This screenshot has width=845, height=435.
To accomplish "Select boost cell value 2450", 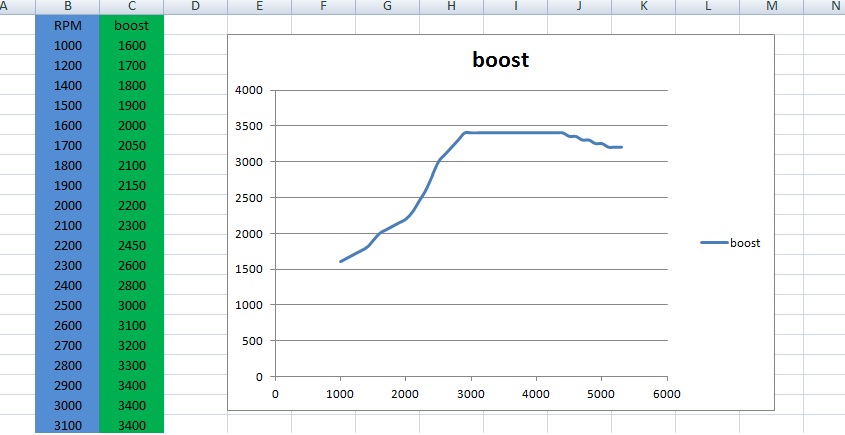I will (131, 245).
